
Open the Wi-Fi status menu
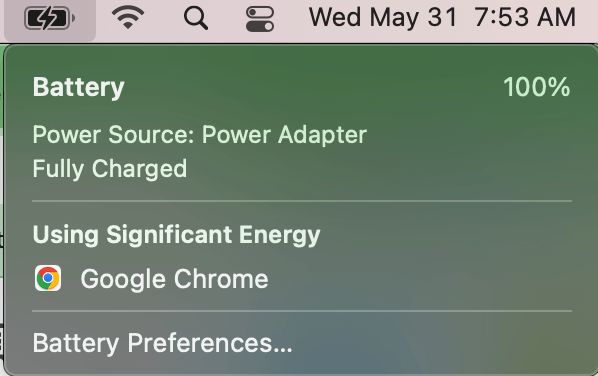pyautogui.click(x=128, y=17)
